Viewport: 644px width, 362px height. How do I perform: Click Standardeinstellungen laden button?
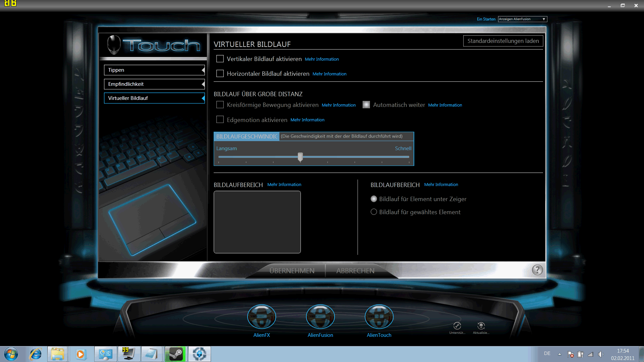[x=503, y=41]
